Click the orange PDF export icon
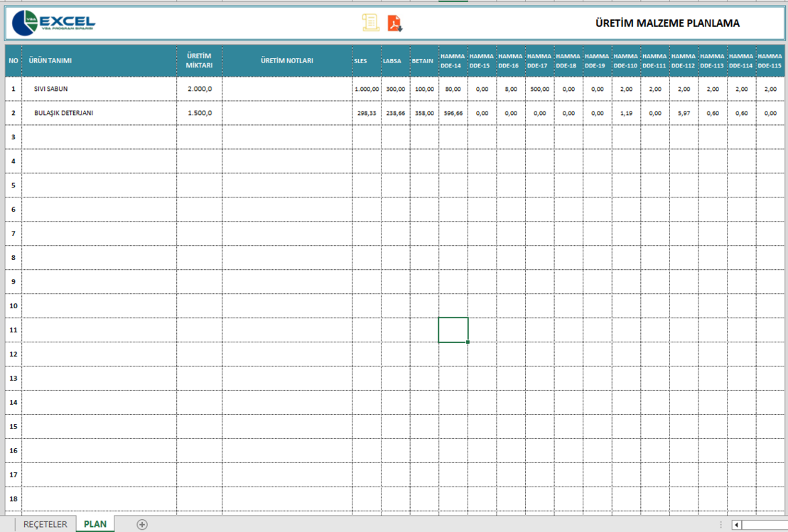The width and height of the screenshot is (788, 532). point(395,23)
